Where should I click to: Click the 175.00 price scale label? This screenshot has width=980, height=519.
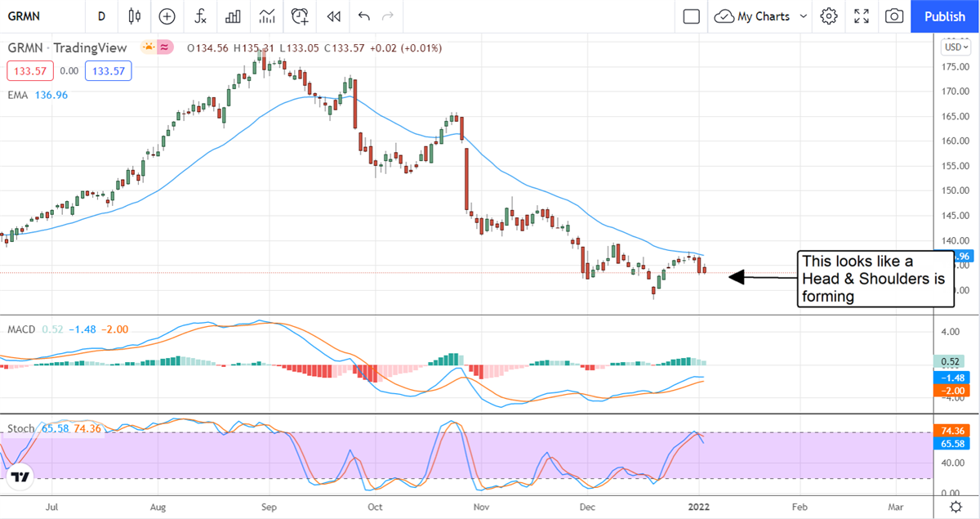point(954,66)
